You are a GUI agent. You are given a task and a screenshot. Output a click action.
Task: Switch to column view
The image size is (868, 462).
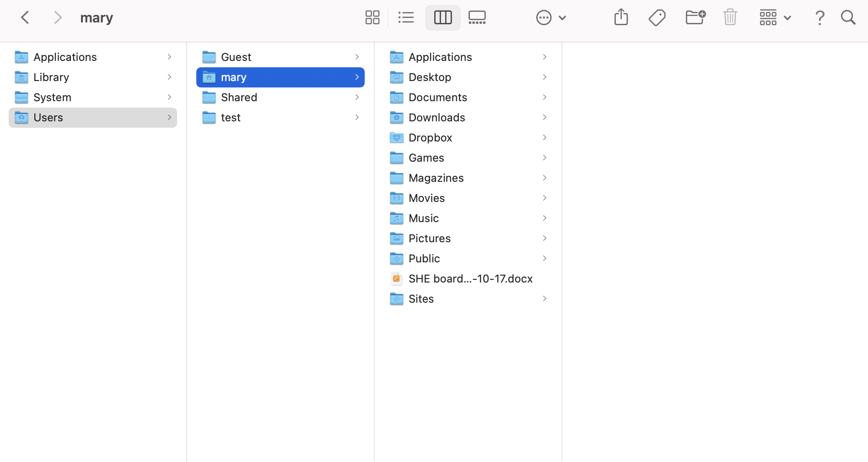pos(443,18)
